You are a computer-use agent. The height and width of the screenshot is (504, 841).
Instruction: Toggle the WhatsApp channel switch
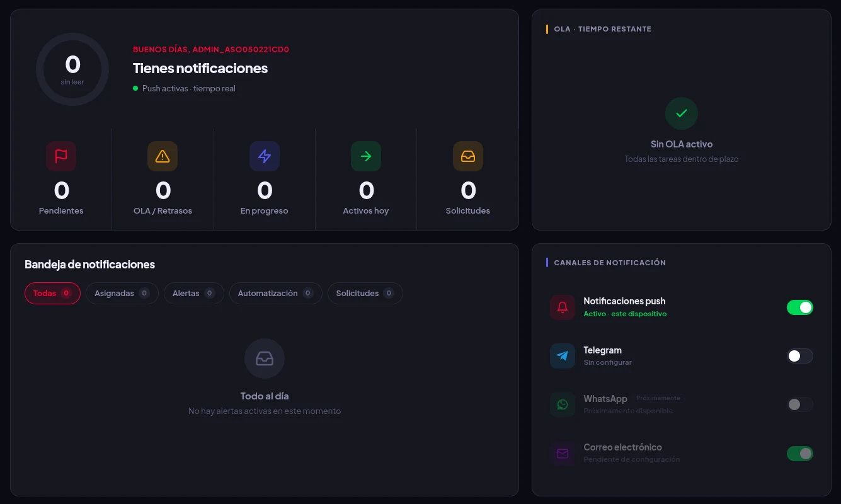point(800,404)
